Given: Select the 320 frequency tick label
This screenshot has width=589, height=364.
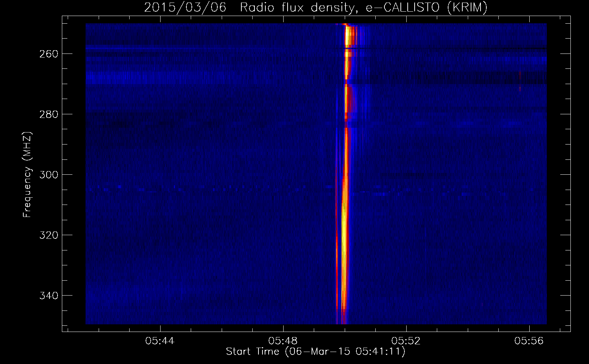Looking at the screenshot, I should [x=49, y=235].
